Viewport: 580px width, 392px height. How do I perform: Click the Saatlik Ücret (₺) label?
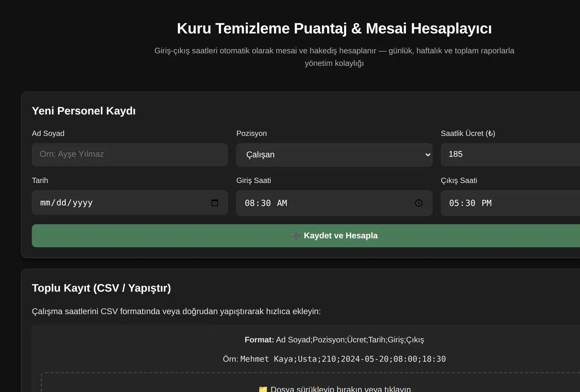click(468, 133)
